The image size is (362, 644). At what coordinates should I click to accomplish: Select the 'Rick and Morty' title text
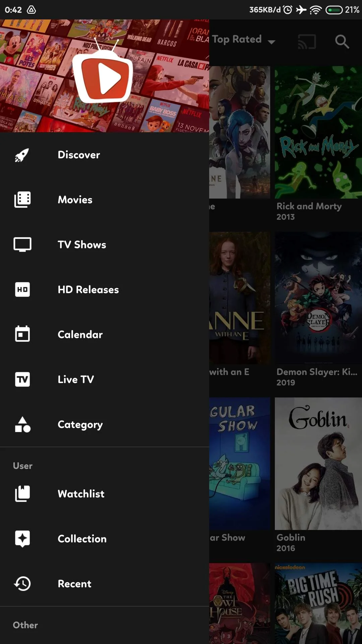pyautogui.click(x=309, y=206)
